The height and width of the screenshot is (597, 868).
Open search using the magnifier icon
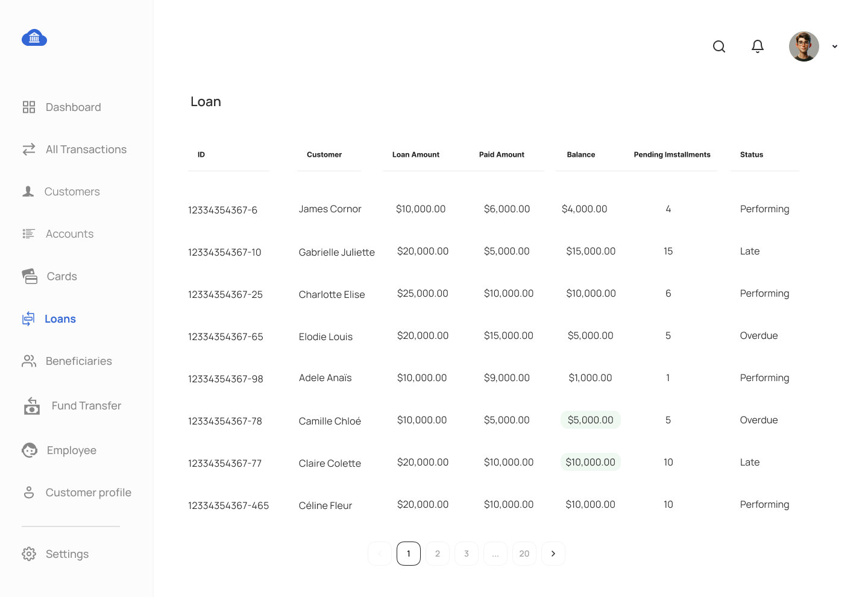719,46
